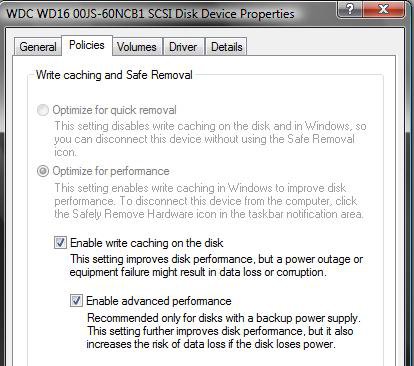Image resolution: width=414 pixels, height=366 pixels.
Task: Click the power outage warning description text
Action: (216, 266)
